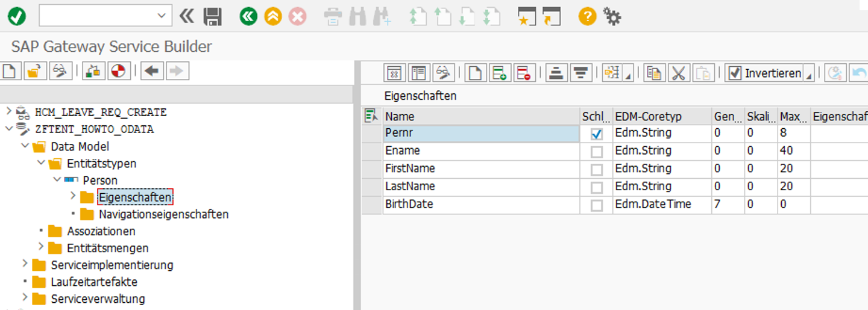This screenshot has height=310, width=868.
Task: Generate runtime objects red-white circle icon
Action: click(119, 71)
